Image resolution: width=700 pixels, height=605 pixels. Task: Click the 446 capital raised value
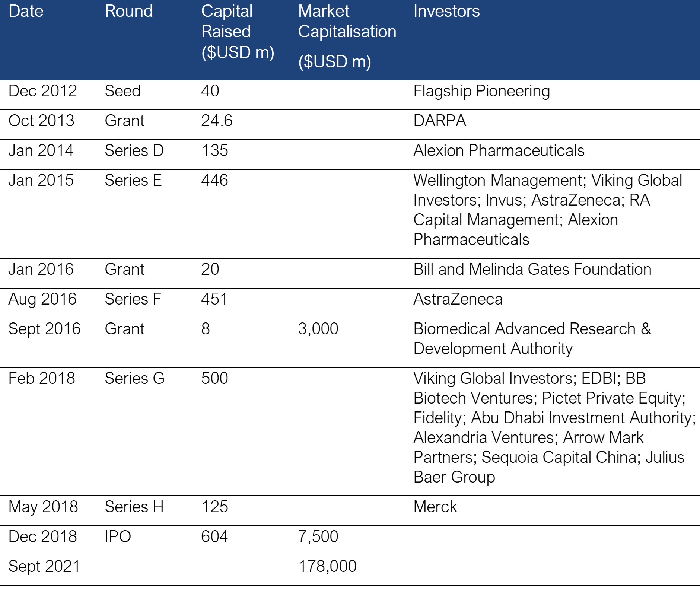214,181
